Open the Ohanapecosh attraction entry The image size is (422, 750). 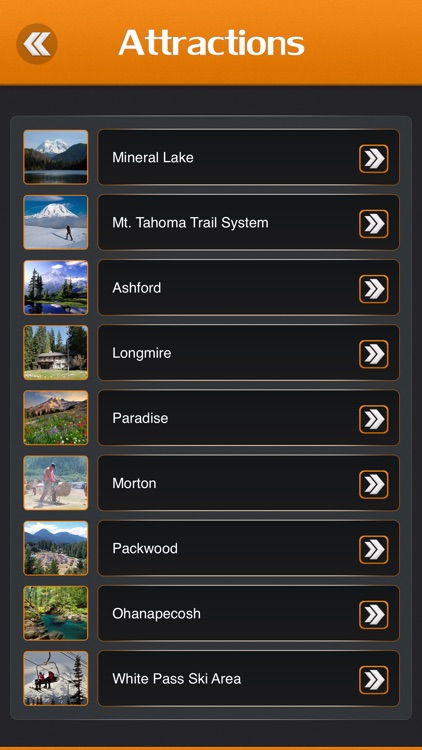click(248, 613)
